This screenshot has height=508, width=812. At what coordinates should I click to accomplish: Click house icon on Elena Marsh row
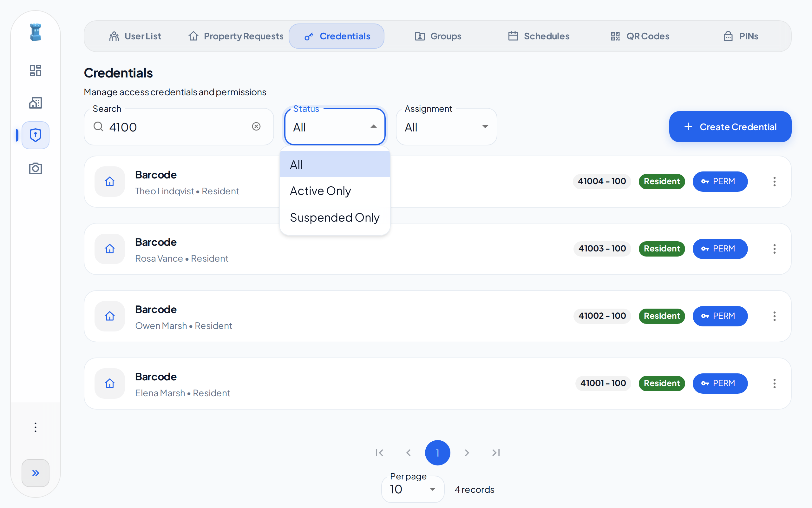[110, 383]
